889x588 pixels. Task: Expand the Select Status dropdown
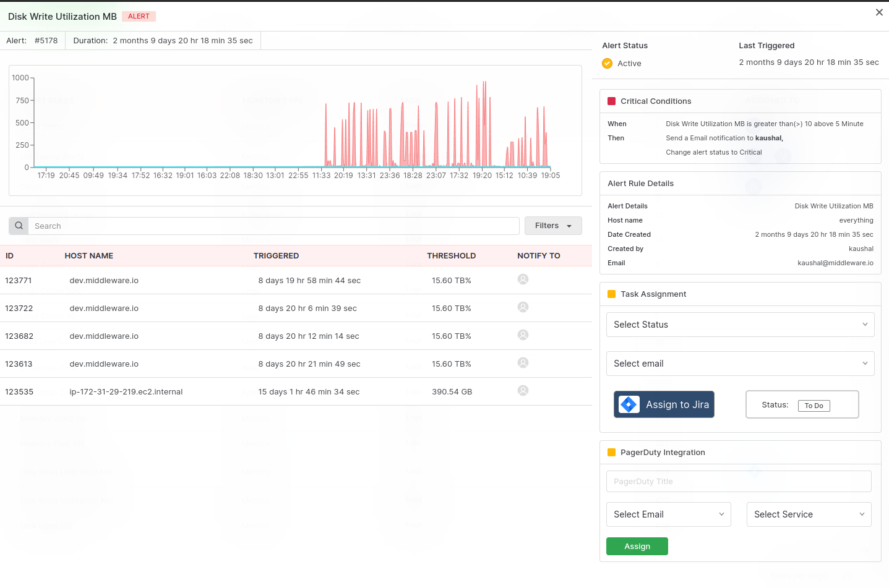pyautogui.click(x=740, y=325)
